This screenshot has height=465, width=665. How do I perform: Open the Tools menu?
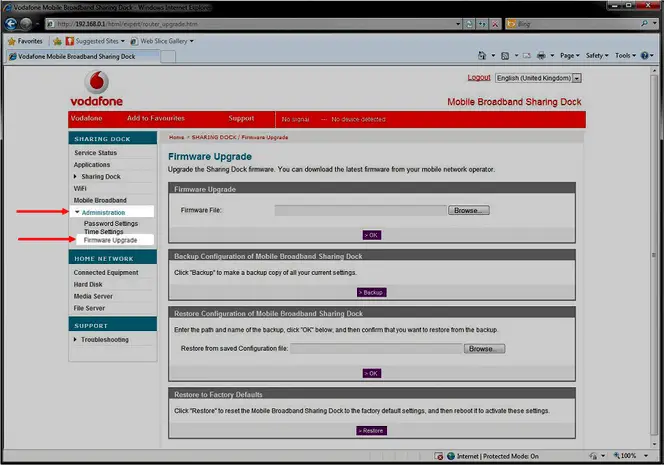pyautogui.click(x=626, y=56)
